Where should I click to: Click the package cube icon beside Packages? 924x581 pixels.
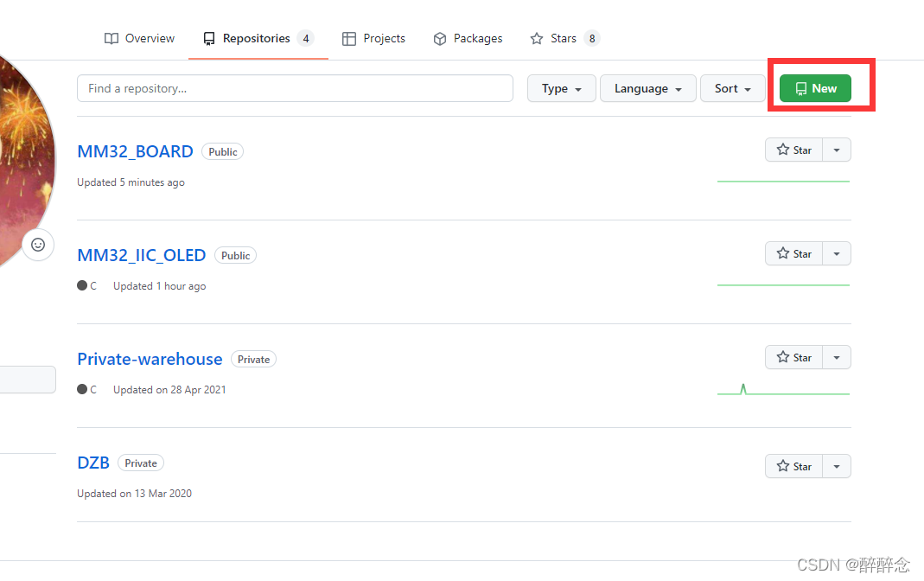(440, 39)
